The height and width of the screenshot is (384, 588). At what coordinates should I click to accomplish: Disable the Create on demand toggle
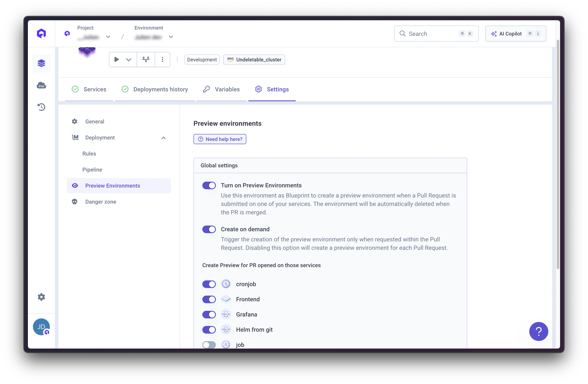(x=209, y=229)
